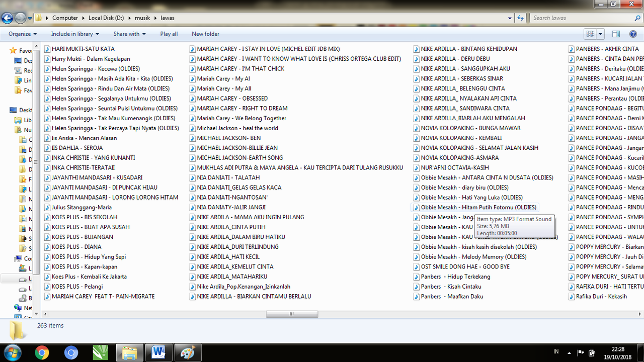Screen dimensions: 644x362
Task: Select PANBERS - AKHIR CINTA file
Action: click(604, 49)
